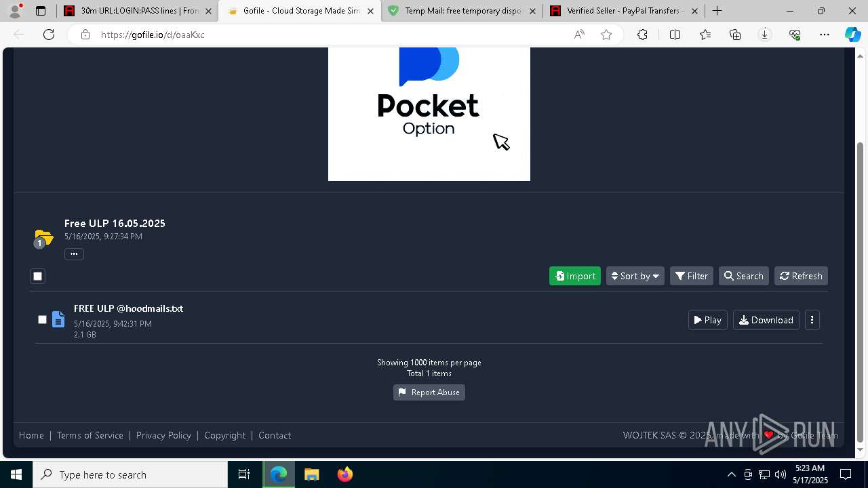Viewport: 868px width, 488px height.
Task: Open the Favorites list icon
Action: 705,35
